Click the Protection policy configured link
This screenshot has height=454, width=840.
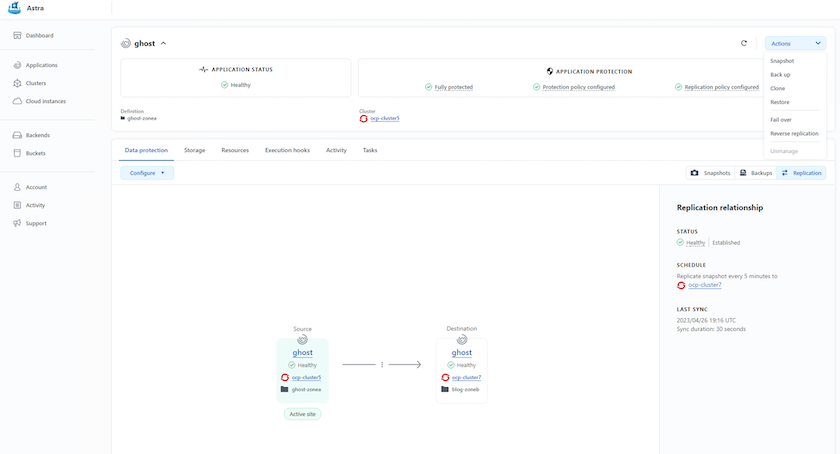pos(579,87)
